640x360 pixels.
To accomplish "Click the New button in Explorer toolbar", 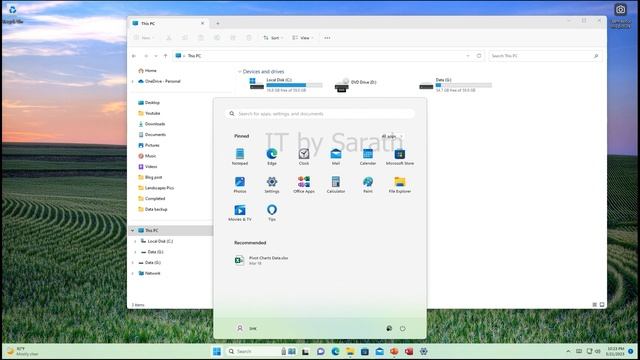I will pos(144,38).
